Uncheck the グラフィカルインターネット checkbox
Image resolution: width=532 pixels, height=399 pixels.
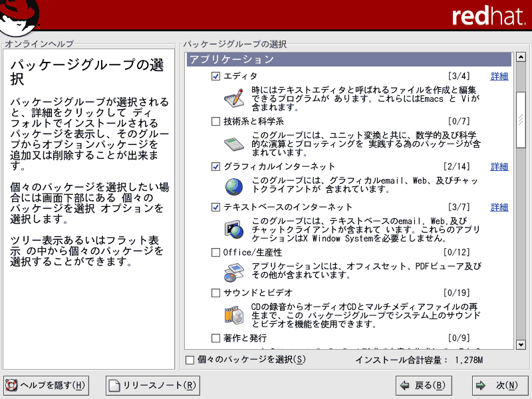(215, 167)
